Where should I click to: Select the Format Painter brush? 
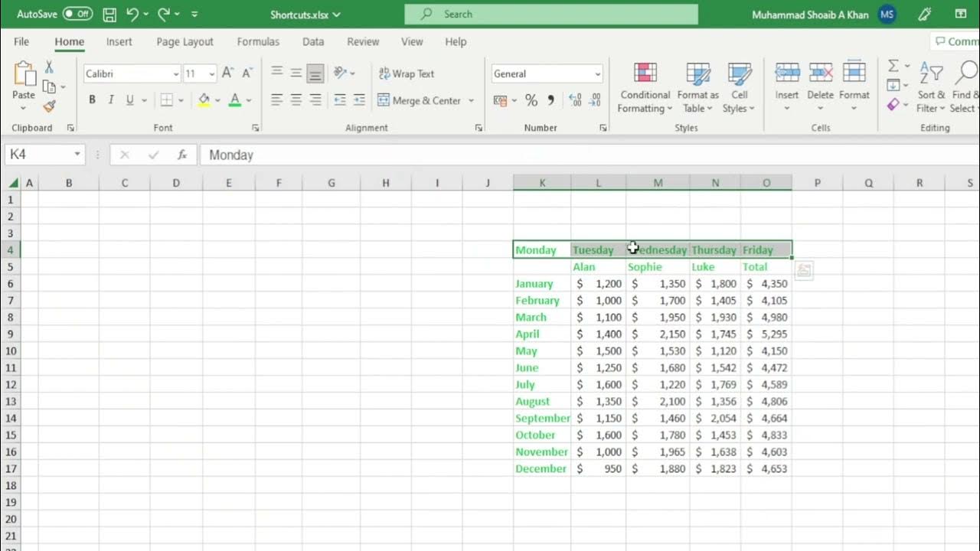[x=50, y=106]
